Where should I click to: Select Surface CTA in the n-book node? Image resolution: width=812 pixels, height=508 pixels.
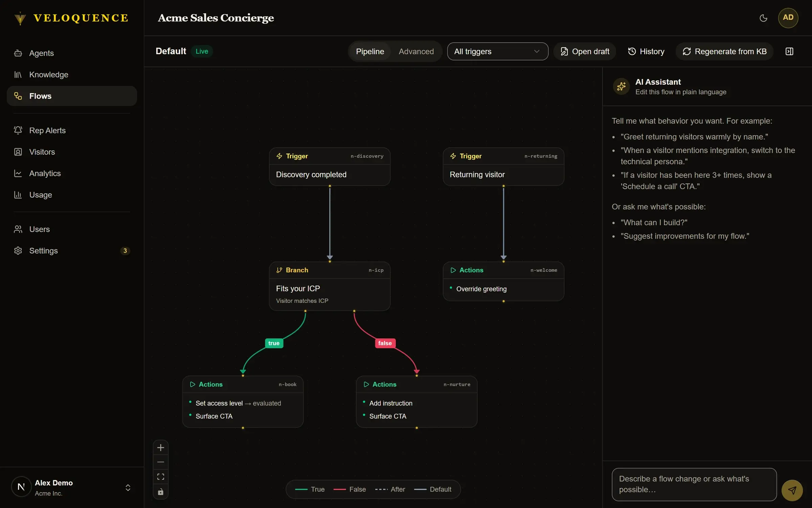(214, 416)
